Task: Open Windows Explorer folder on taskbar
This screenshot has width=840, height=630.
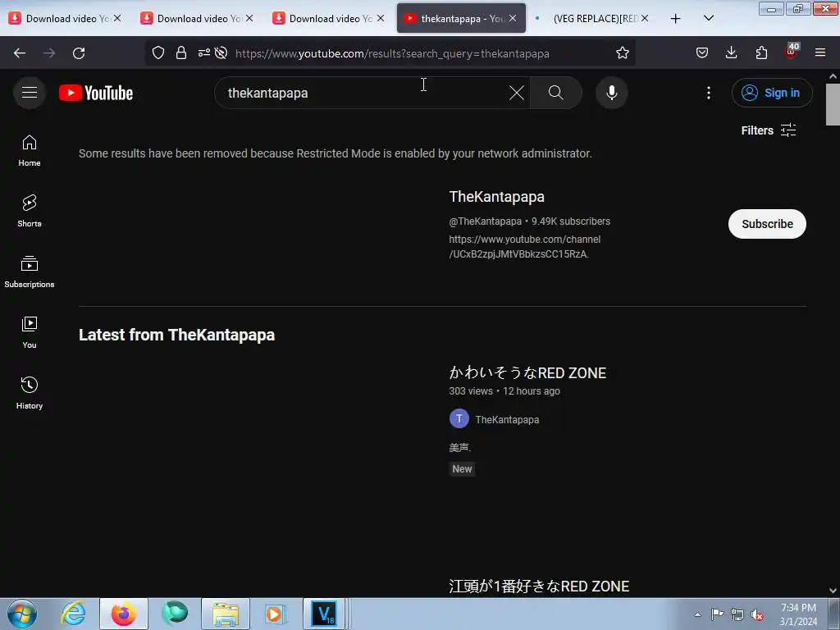Action: click(x=226, y=614)
